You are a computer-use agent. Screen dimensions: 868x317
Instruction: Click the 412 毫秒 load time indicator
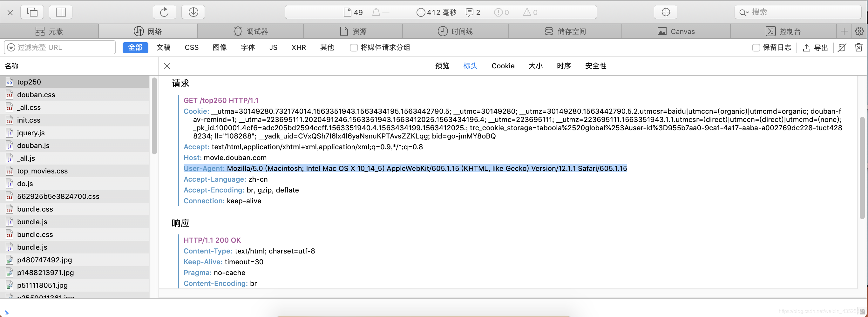(x=436, y=12)
